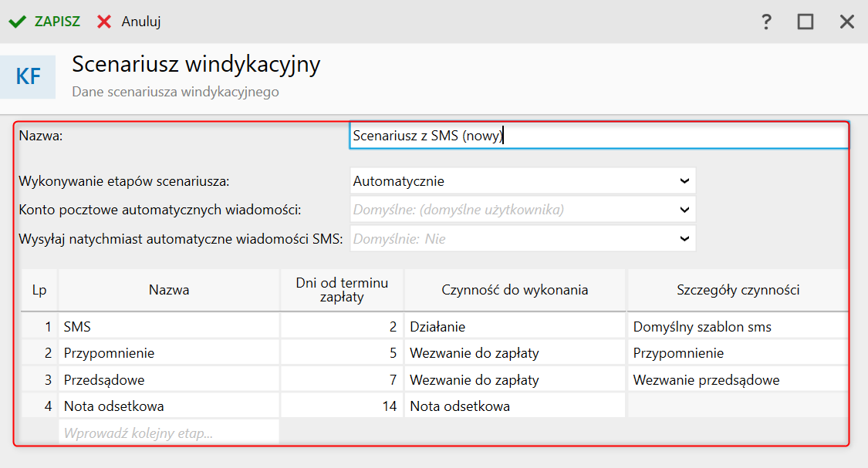Click the Lp column header
Viewport: 868px width, 468px height.
click(39, 290)
